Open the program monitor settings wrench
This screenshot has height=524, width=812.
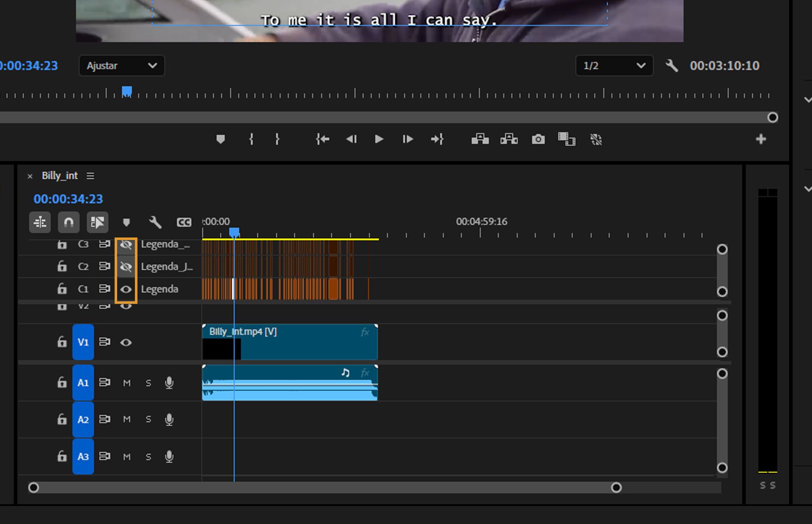(x=672, y=65)
